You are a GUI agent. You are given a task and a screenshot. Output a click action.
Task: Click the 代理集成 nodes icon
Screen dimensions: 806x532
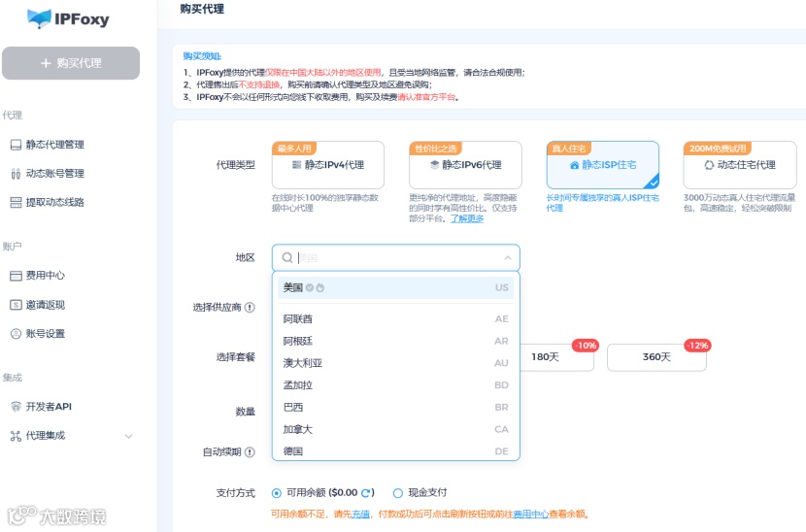tap(16, 437)
